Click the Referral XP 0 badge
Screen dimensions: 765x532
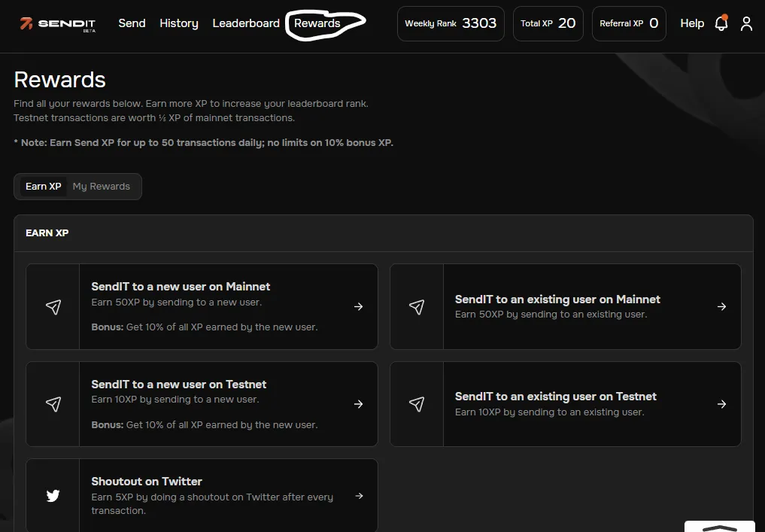(629, 23)
